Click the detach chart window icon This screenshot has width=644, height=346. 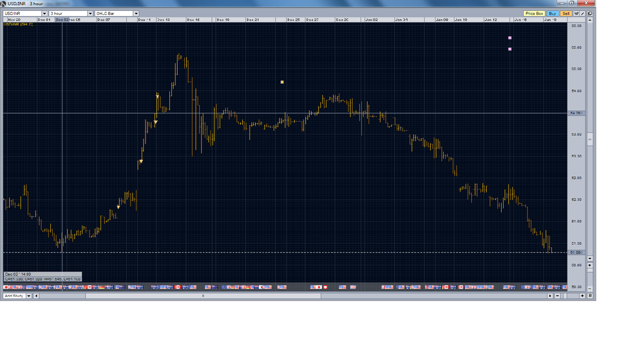(x=590, y=14)
